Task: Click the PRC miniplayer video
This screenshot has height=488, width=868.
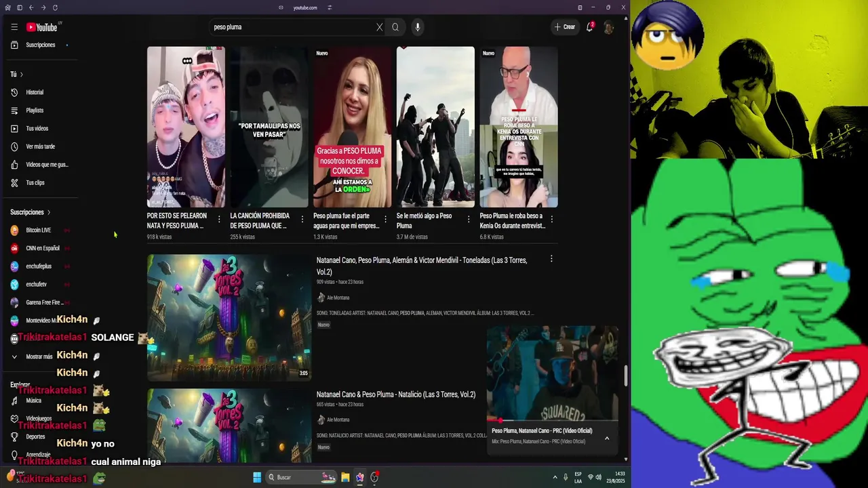Action: coord(553,373)
